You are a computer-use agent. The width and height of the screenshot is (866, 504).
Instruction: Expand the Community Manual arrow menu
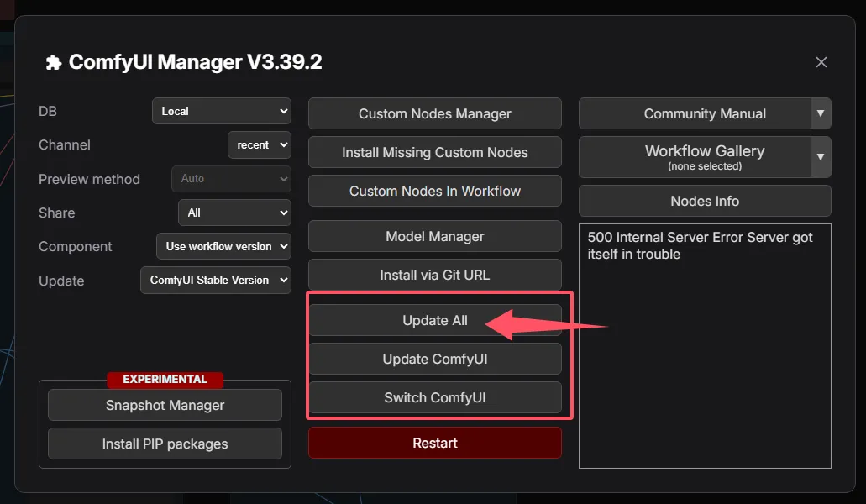point(821,113)
